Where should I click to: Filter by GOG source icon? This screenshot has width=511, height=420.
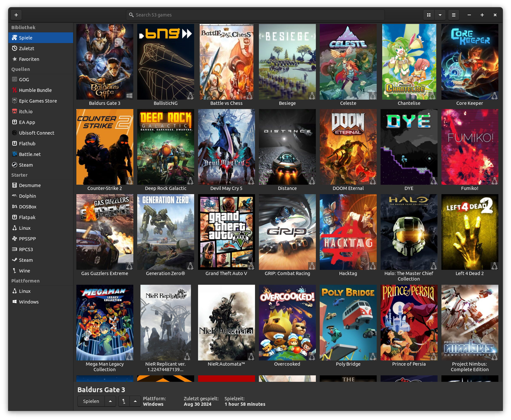pyautogui.click(x=15, y=80)
